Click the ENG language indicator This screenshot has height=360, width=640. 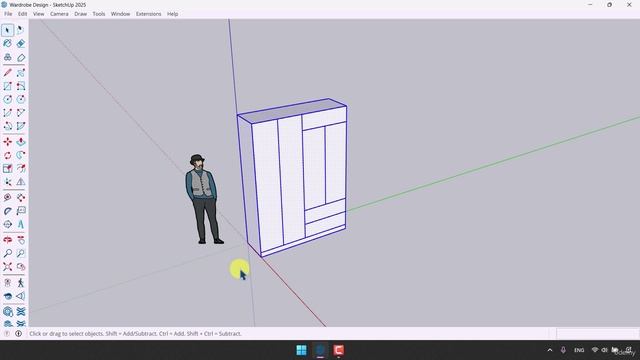pyautogui.click(x=579, y=350)
